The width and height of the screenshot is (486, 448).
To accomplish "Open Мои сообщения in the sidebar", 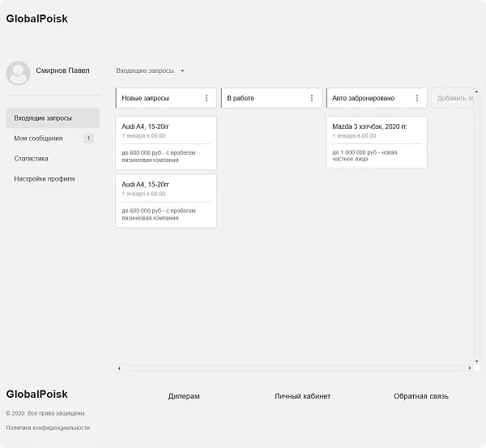I will pyautogui.click(x=38, y=139).
